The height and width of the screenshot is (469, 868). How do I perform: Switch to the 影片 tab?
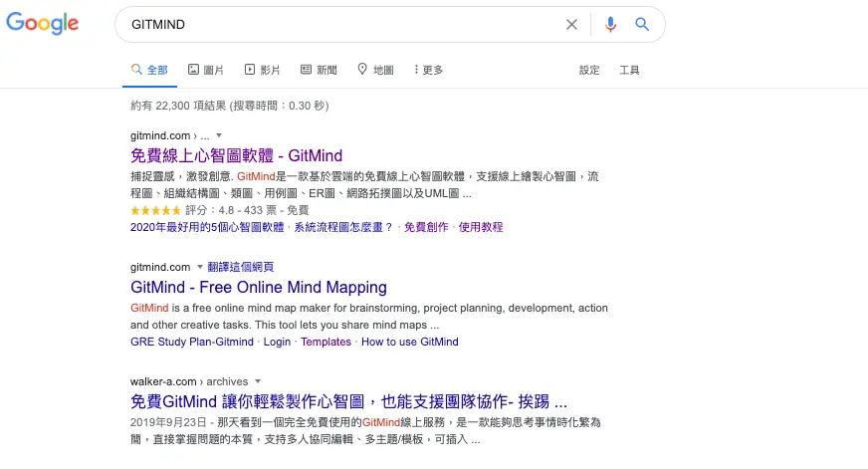pos(263,70)
